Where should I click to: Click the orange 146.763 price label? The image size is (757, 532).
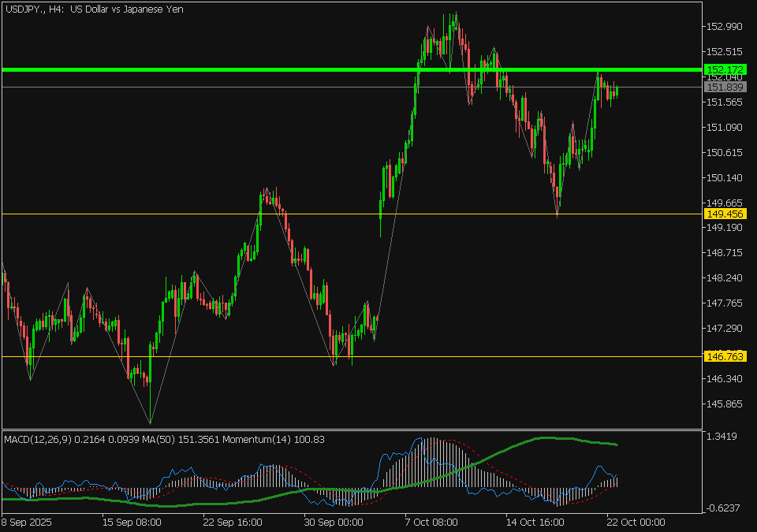(x=724, y=357)
